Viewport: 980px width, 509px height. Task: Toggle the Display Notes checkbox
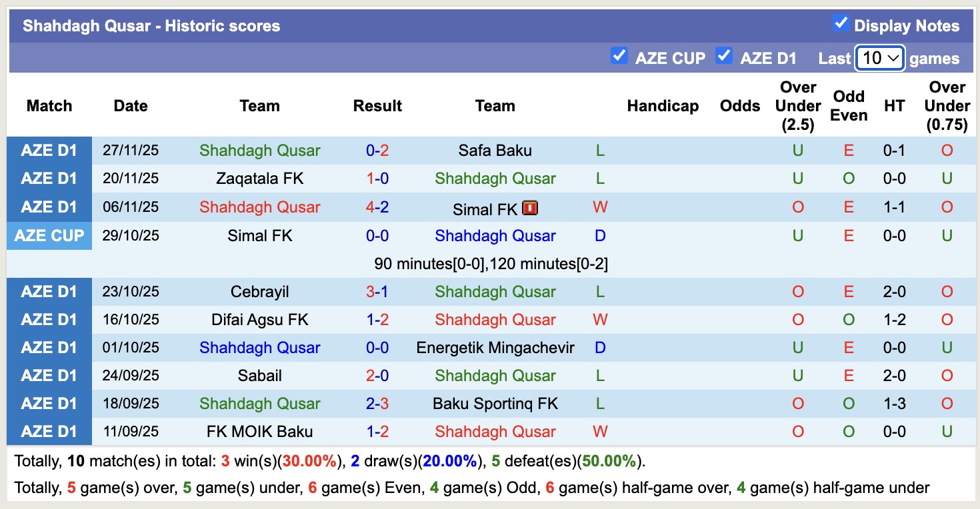pyautogui.click(x=841, y=24)
